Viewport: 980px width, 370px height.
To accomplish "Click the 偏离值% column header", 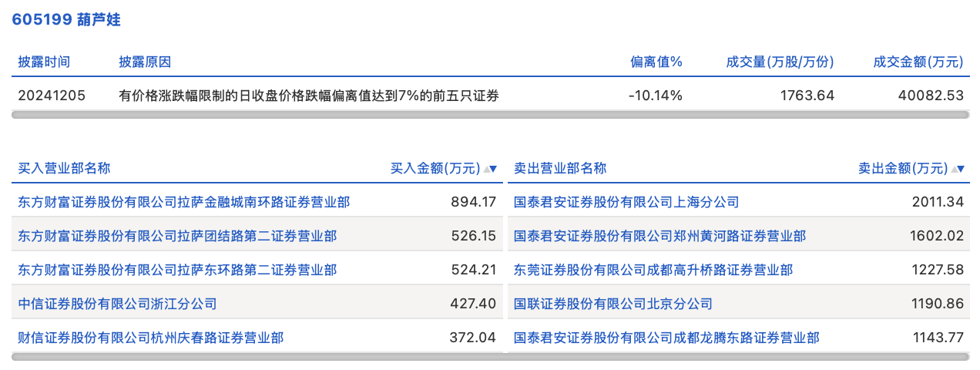I will (x=656, y=62).
